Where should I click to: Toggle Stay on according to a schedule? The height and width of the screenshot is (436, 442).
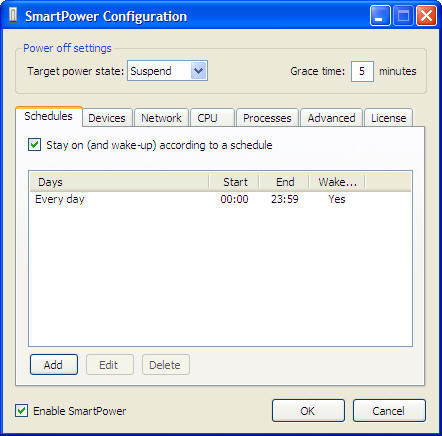coord(35,145)
